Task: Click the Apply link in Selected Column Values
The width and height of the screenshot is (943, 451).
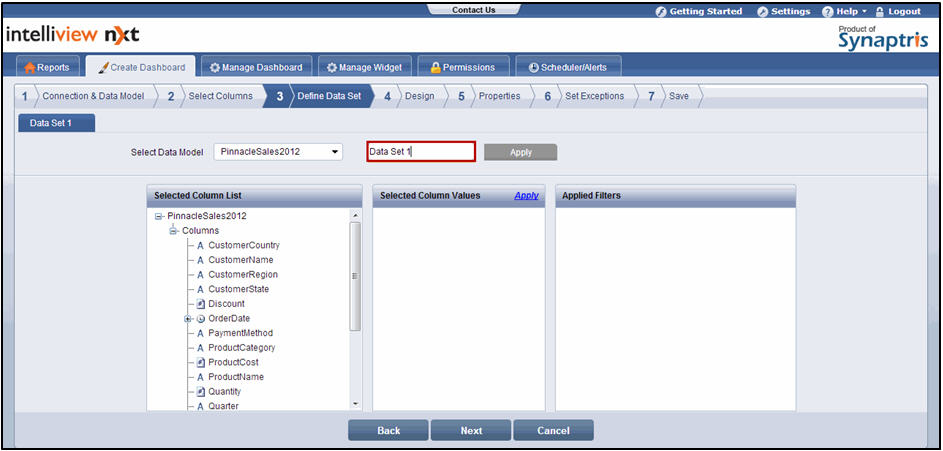Action: (x=526, y=195)
